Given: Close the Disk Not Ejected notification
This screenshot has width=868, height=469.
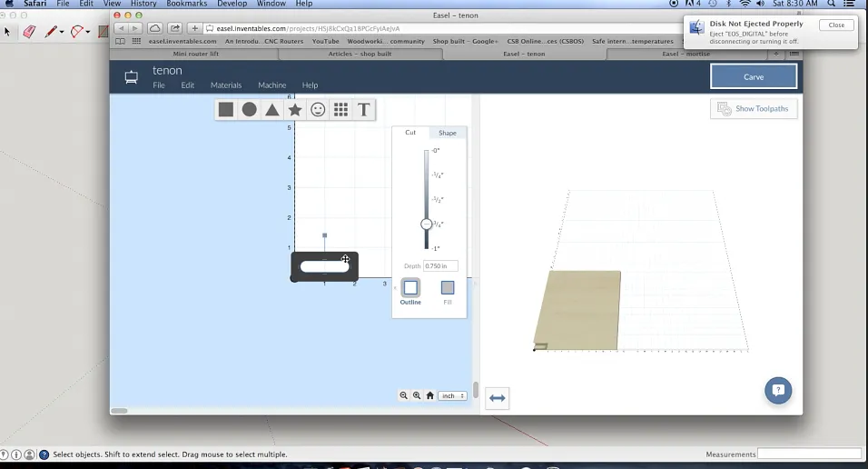Looking at the screenshot, I should click(x=836, y=25).
